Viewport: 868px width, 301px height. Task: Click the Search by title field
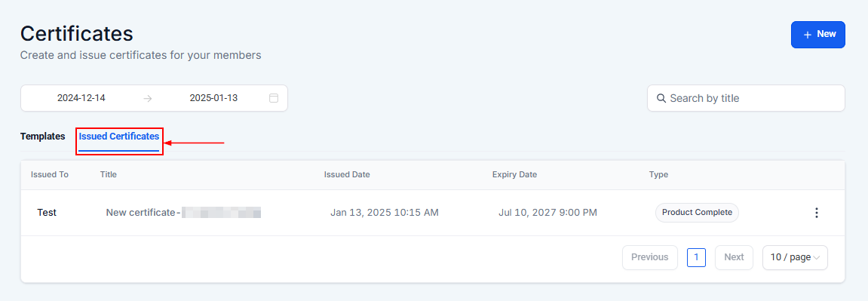[746, 98]
